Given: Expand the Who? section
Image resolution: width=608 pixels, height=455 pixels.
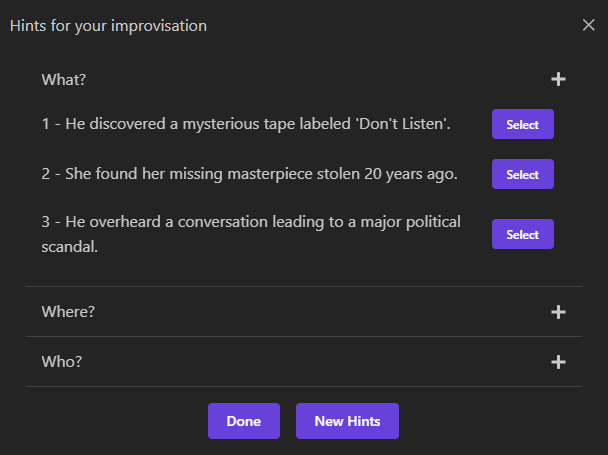Looking at the screenshot, I should pos(304,362).
